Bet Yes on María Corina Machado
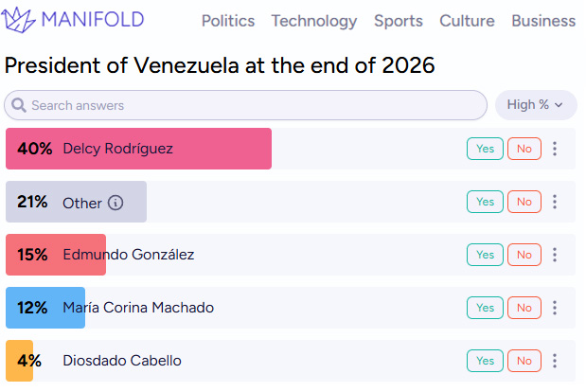Viewport: 586px width, 392px height. coord(484,308)
